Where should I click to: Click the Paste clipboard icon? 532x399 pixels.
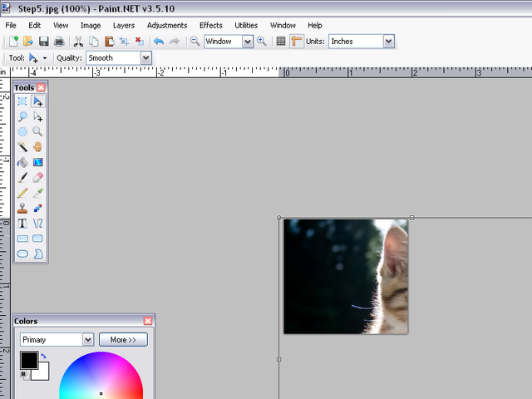click(109, 42)
